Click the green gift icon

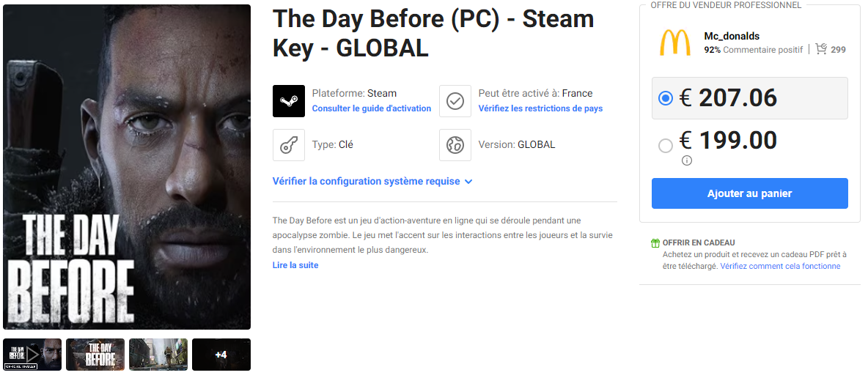click(655, 243)
